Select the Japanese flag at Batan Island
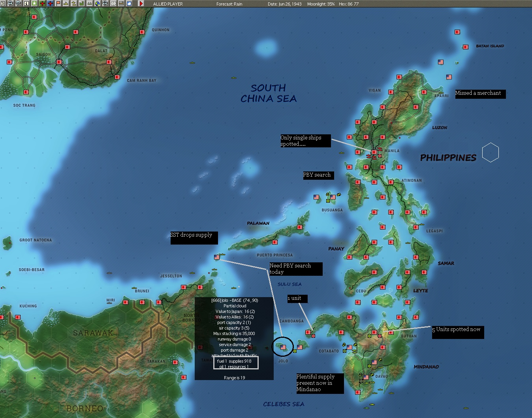This screenshot has height=418, width=532. (x=466, y=47)
